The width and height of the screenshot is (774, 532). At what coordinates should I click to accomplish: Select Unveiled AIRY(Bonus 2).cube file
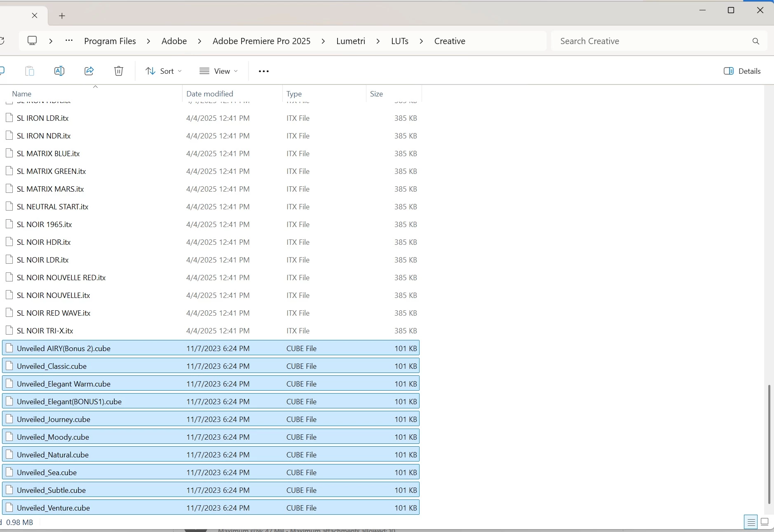coord(211,348)
